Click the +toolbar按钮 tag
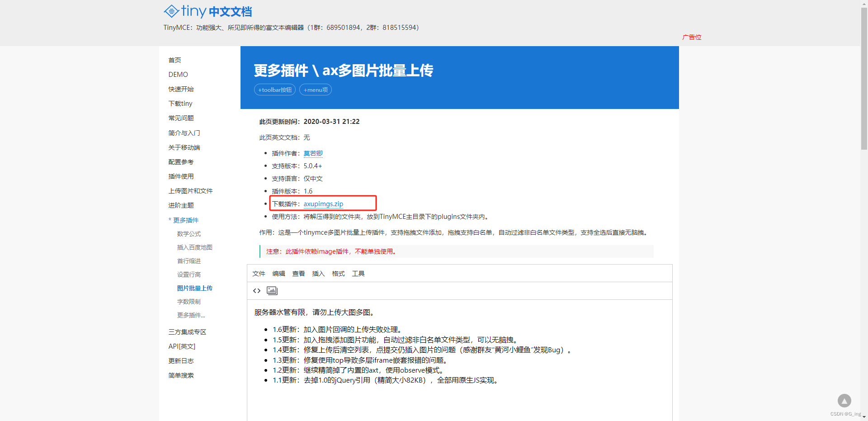The height and width of the screenshot is (421, 868). (x=275, y=90)
